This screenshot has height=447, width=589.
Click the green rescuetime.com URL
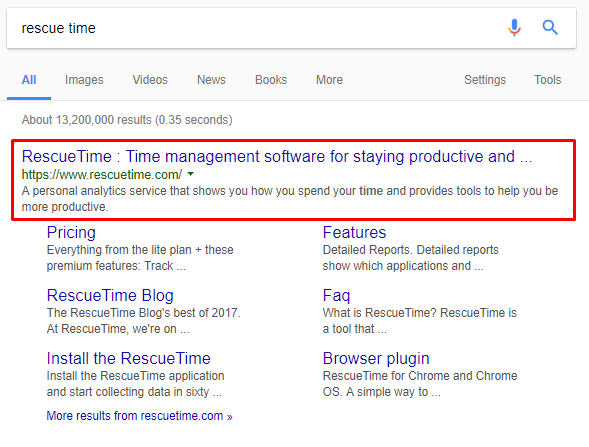(102, 175)
